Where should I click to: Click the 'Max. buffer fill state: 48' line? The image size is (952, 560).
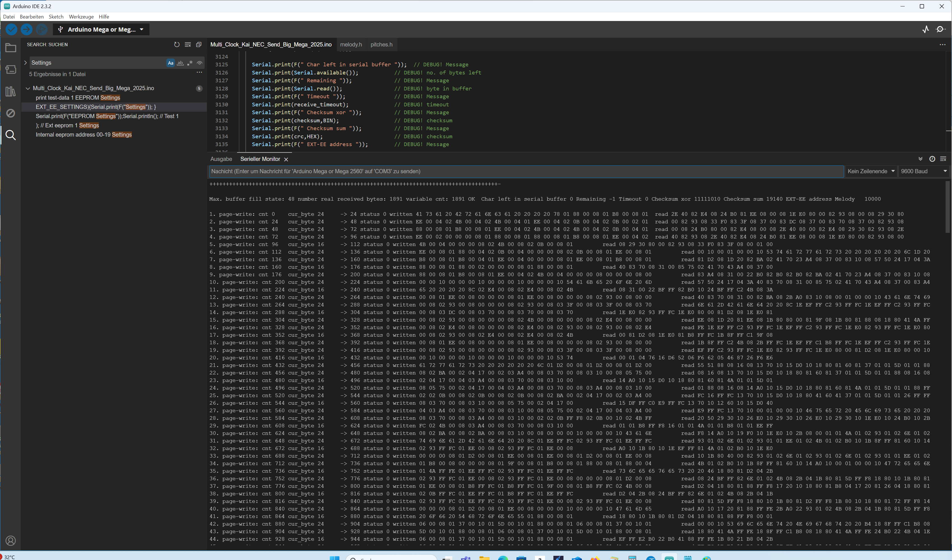545,199
